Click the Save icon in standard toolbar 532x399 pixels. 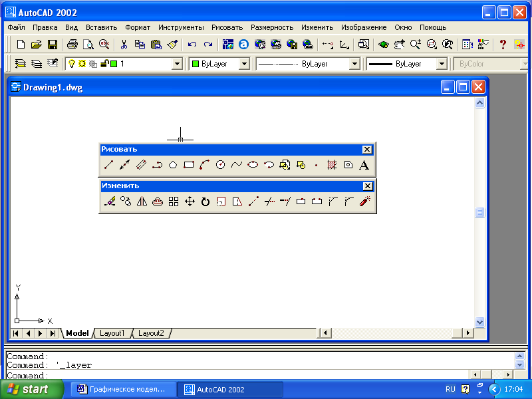53,45
